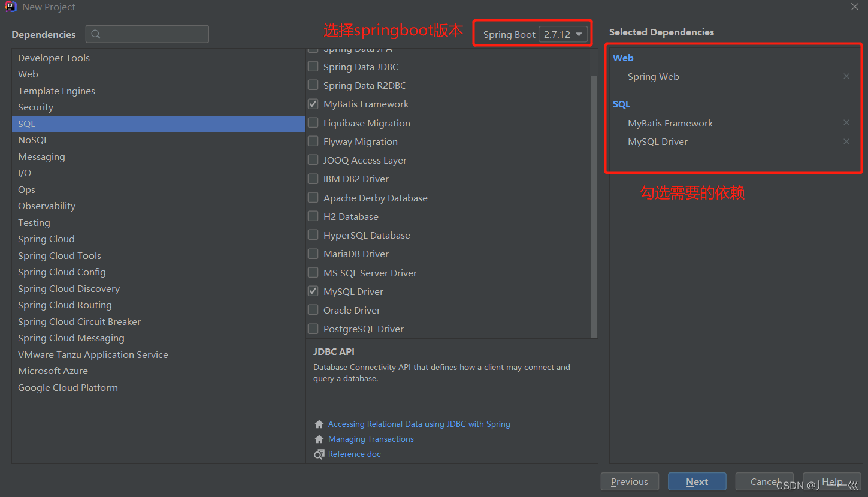The width and height of the screenshot is (868, 497).
Task: Click the Web group header in Selected Dependencies
Action: pos(623,58)
